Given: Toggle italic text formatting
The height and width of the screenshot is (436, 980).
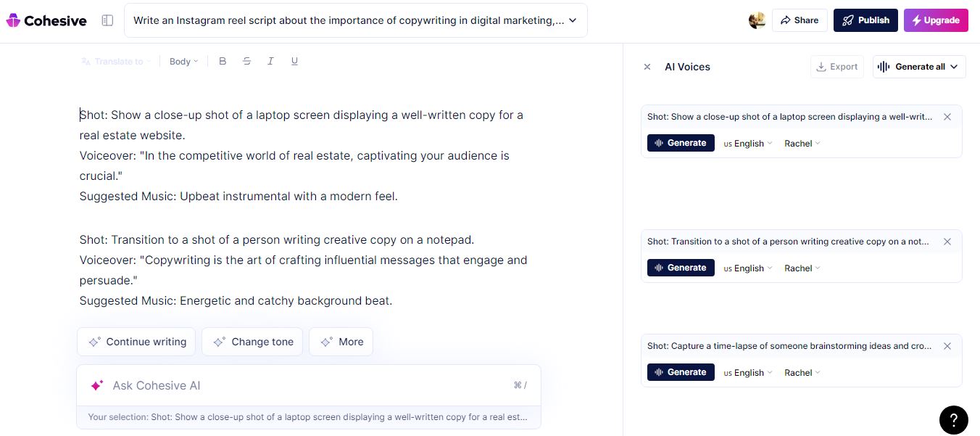Looking at the screenshot, I should point(270,62).
